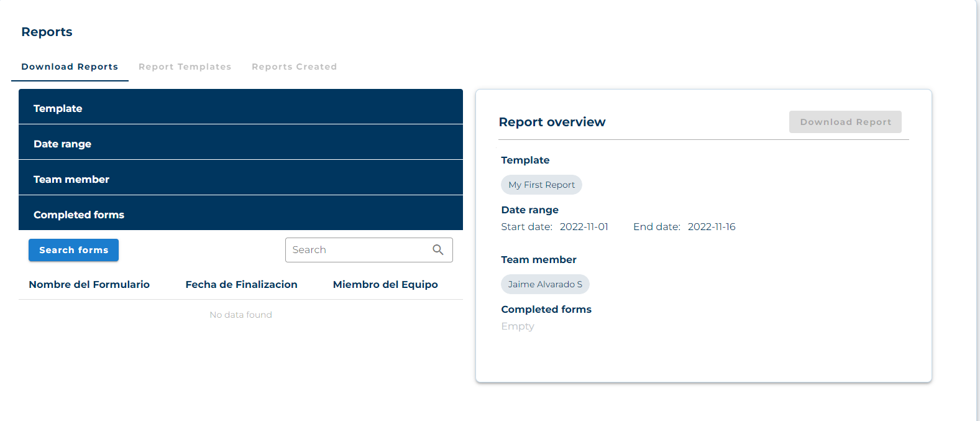
Task: Click the end date 2022-11-16
Action: tap(711, 227)
